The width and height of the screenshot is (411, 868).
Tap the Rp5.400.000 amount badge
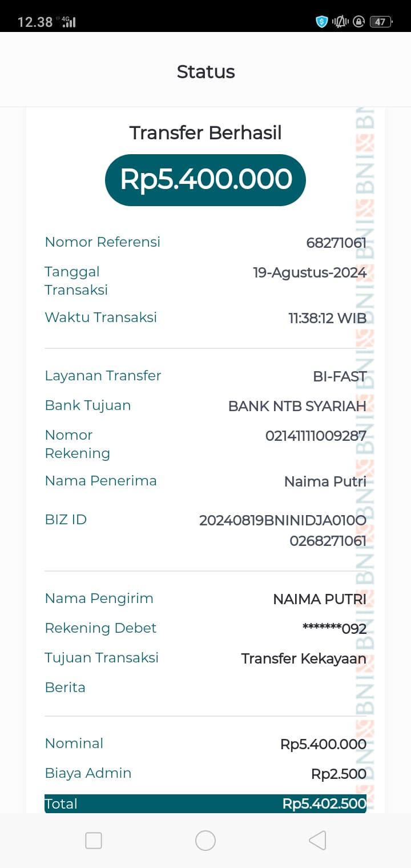[x=205, y=180]
